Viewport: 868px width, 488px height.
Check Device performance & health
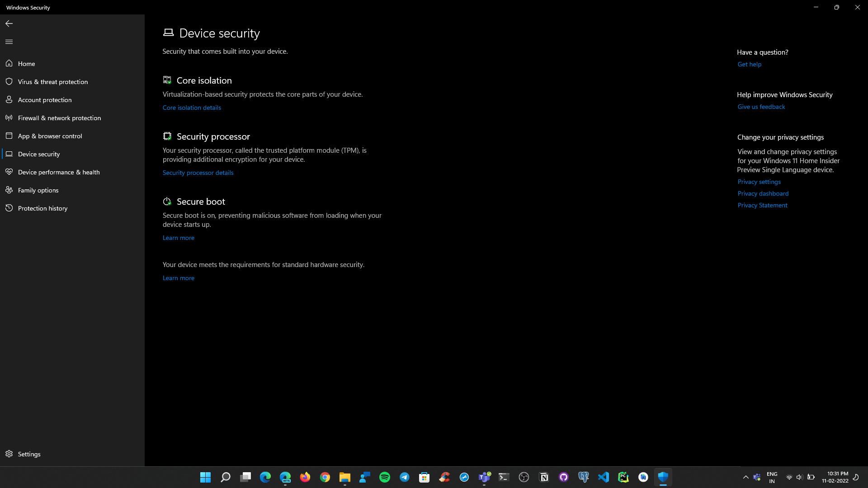point(59,172)
